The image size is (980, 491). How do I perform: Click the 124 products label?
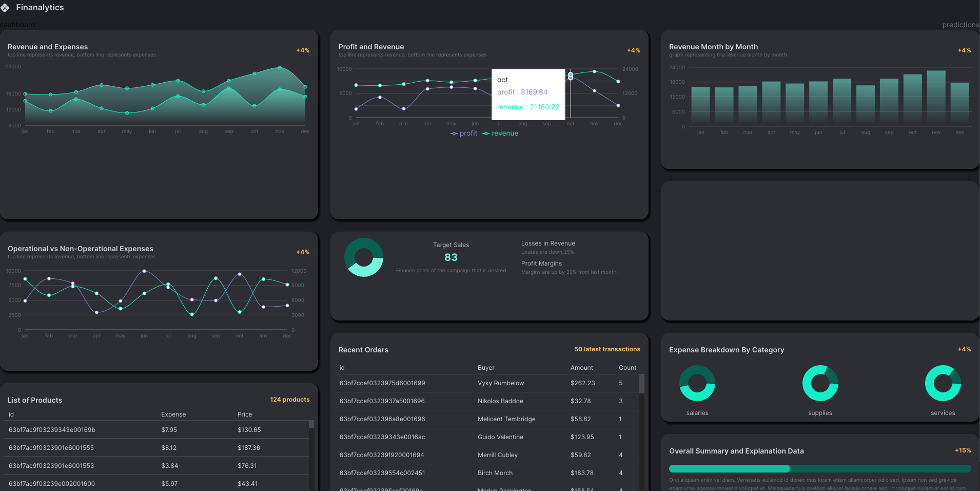(289, 400)
